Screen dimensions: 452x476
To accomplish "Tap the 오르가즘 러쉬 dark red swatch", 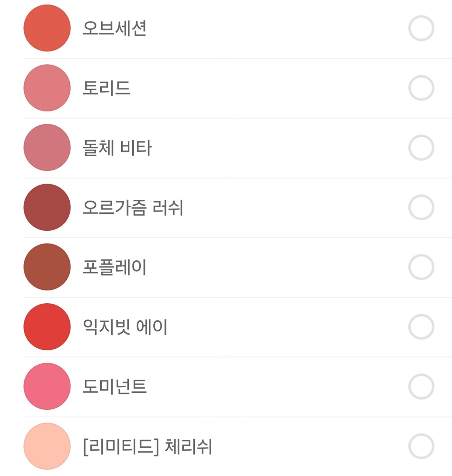I will coord(47,207).
